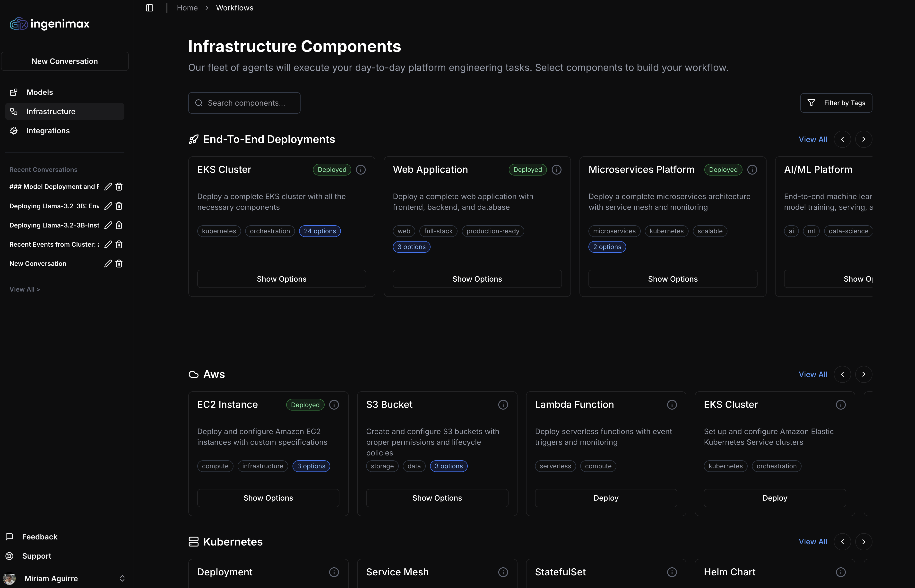Click the Feedback speech bubble icon

point(9,537)
